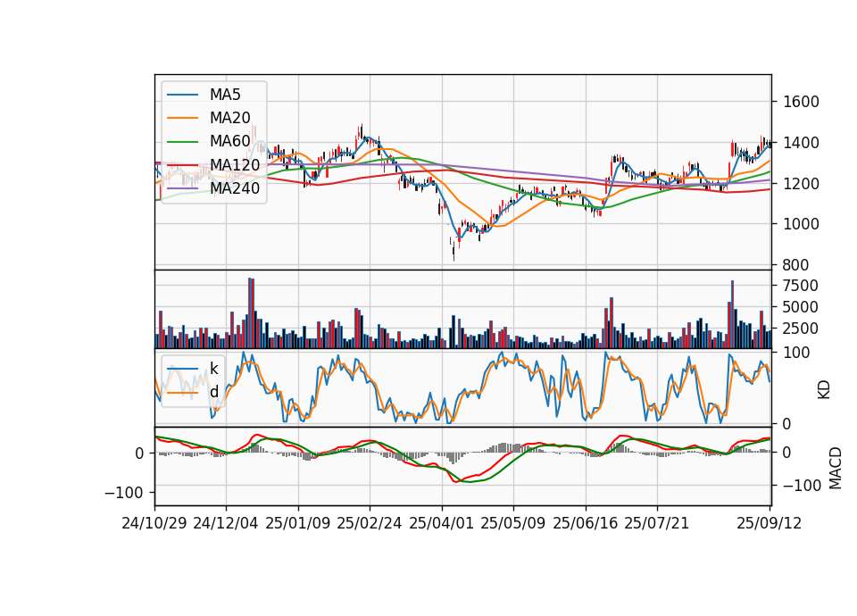Click the orange MA20 legend line sample
Screen dimensions: 857x616
point(182,118)
